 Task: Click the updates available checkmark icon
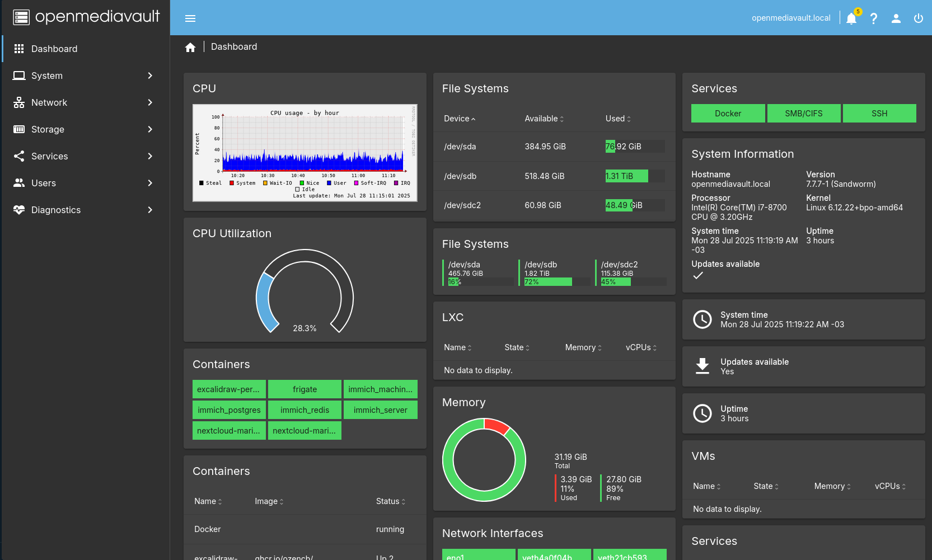coord(698,275)
